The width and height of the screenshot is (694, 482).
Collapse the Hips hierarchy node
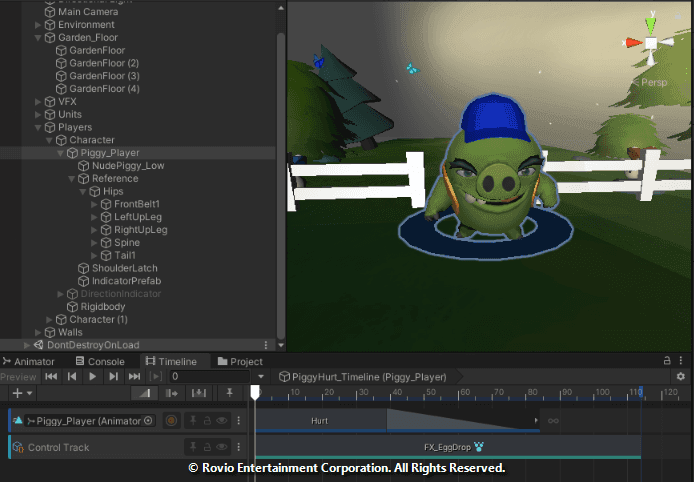(83, 192)
